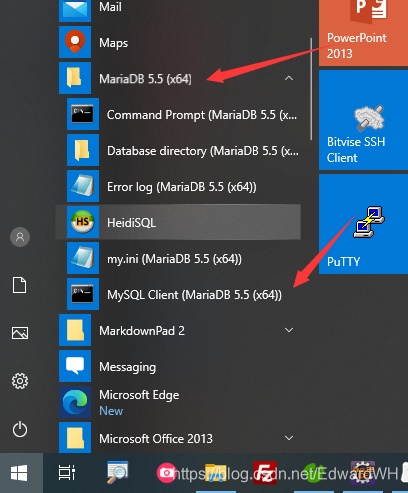Open the Command Prompt (MariaDB 5.5) console icon
The image size is (408, 493).
point(83,114)
